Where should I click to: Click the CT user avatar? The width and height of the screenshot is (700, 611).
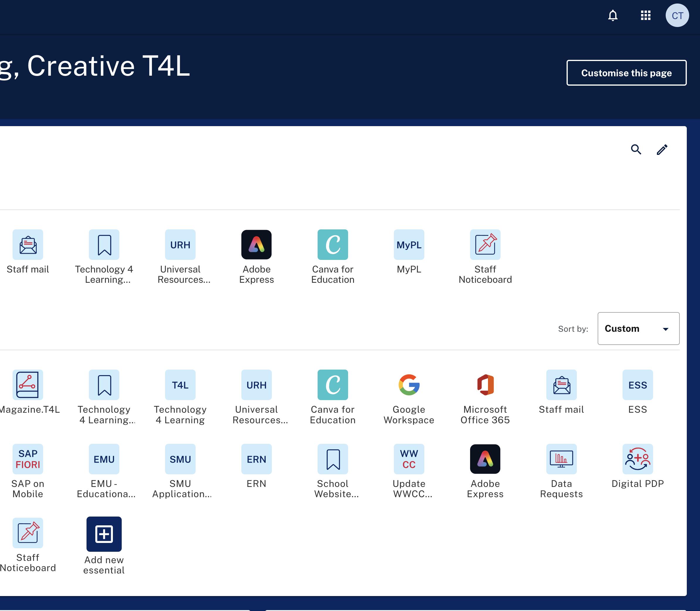[x=677, y=16]
